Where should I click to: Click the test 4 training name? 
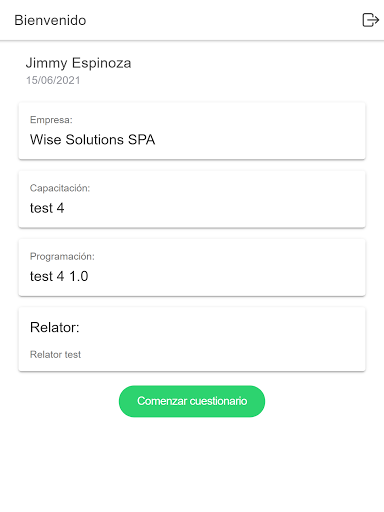[x=47, y=208]
